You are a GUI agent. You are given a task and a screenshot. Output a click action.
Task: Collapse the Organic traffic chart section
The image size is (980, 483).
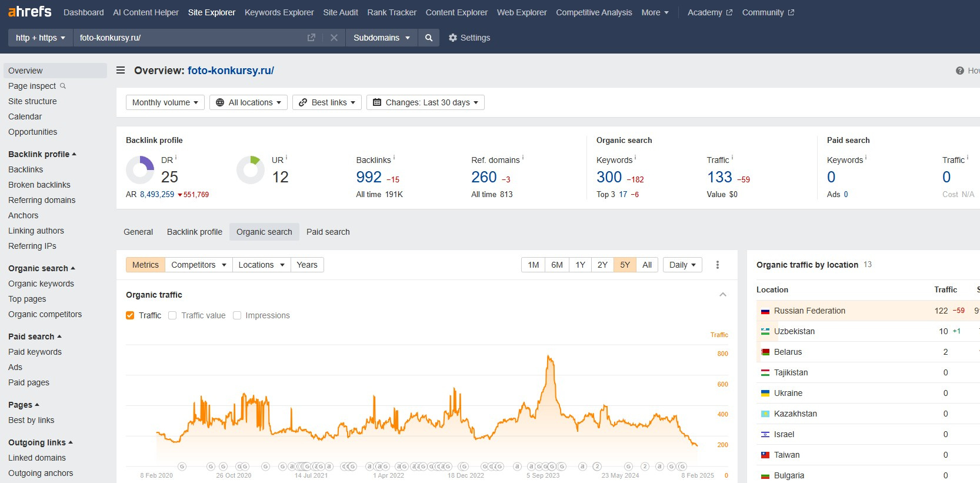[723, 295]
